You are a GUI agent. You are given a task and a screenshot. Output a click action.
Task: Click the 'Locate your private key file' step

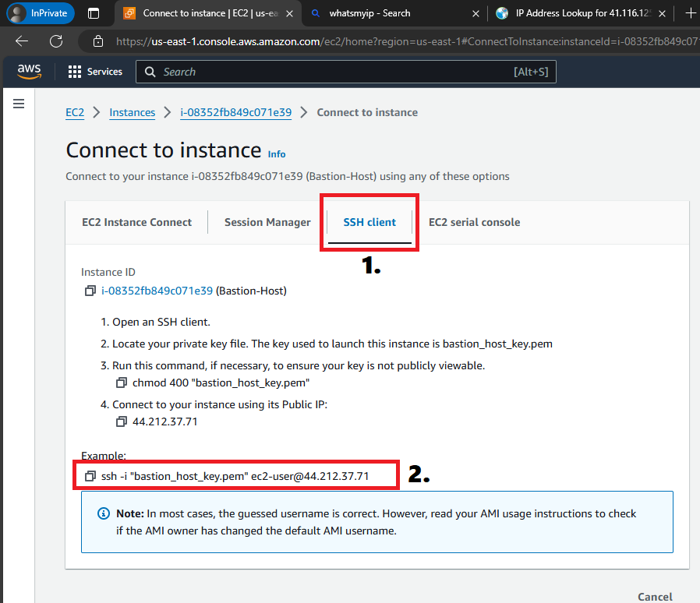pos(327,344)
